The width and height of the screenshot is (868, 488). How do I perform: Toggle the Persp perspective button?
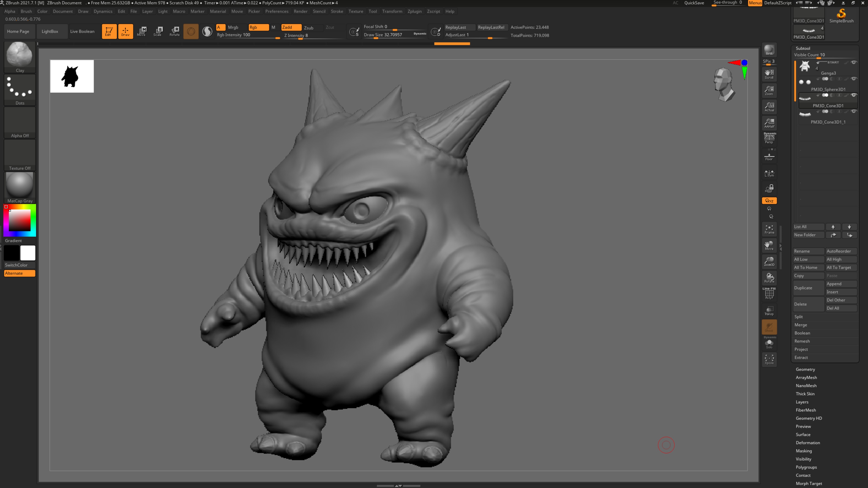(769, 138)
